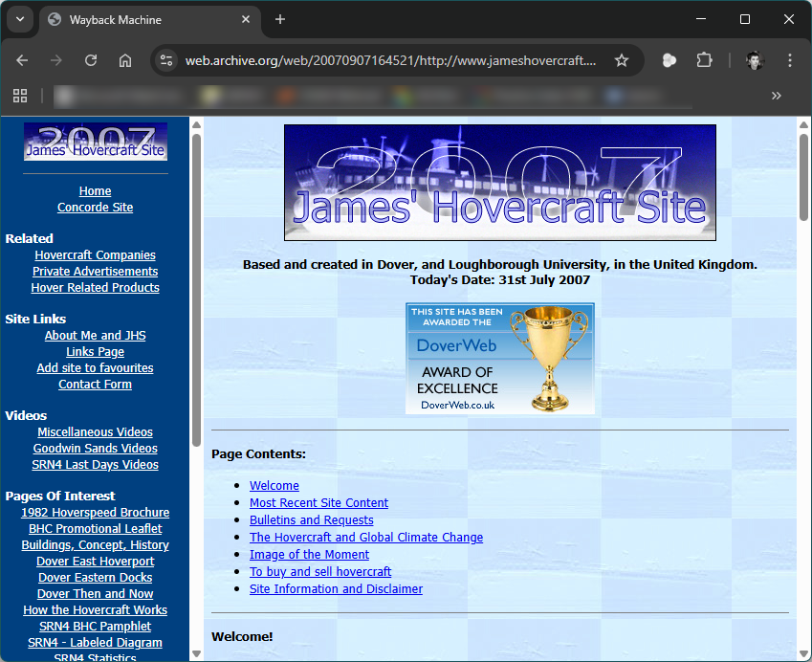Open Dover Eastern Docks link
The height and width of the screenshot is (662, 812).
(96, 578)
